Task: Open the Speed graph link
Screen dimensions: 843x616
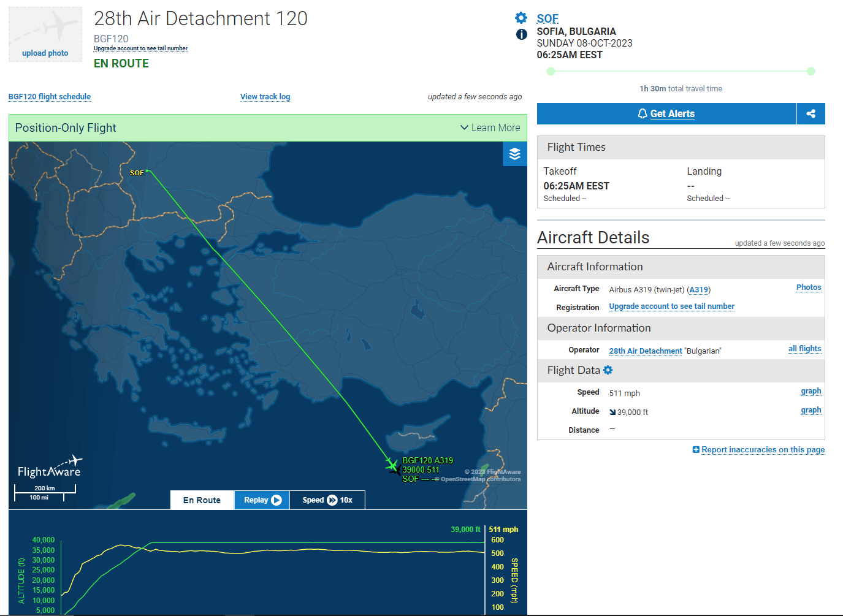Action: (811, 391)
